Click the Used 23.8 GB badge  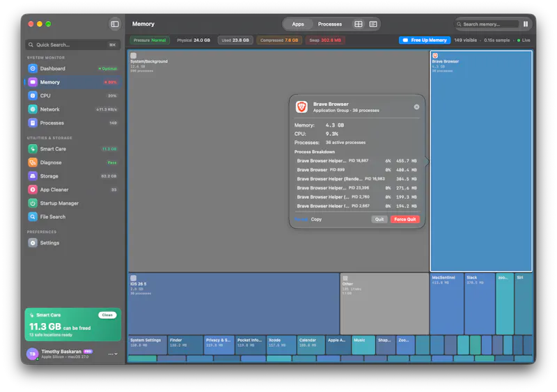[235, 40]
